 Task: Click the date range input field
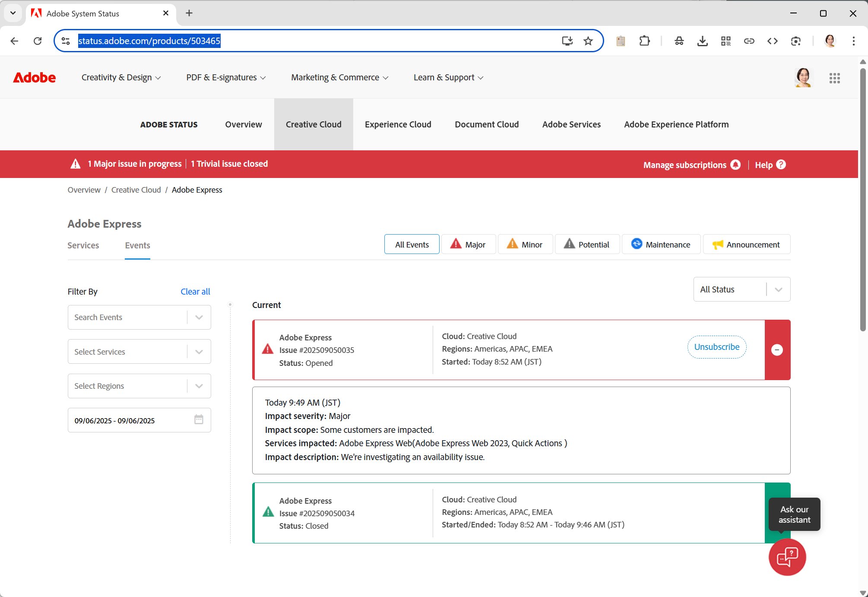click(139, 420)
